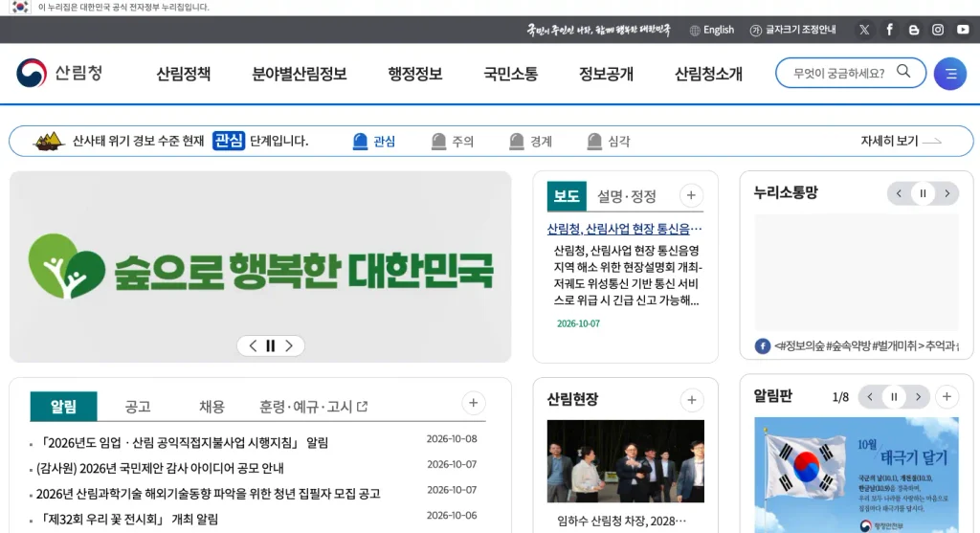Image resolution: width=980 pixels, height=533 pixels.
Task: Open the 분야별산림정보 menu
Action: 299,74
